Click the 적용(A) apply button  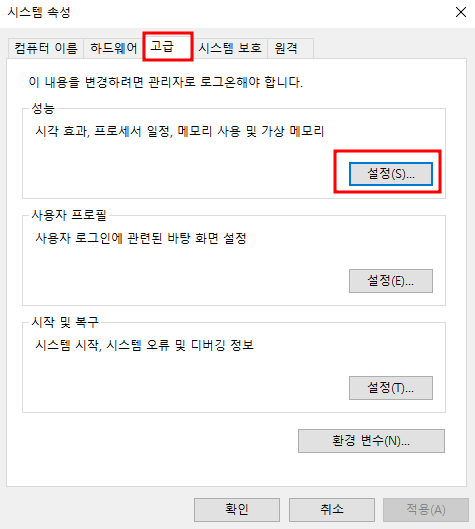click(x=426, y=510)
